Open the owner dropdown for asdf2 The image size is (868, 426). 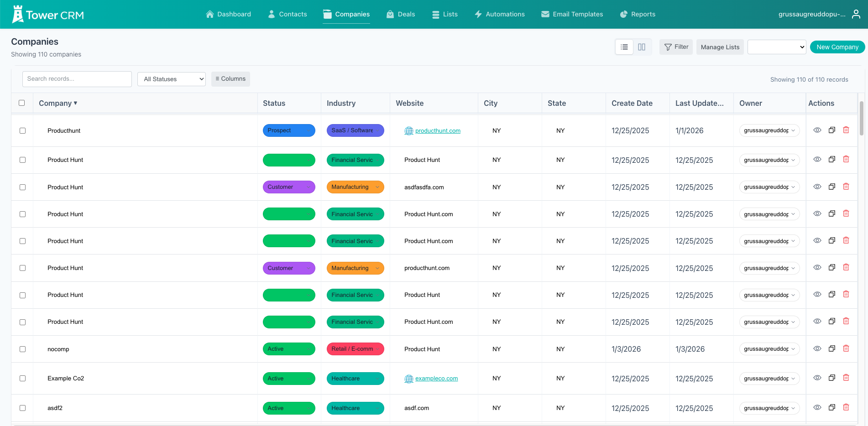(769, 408)
